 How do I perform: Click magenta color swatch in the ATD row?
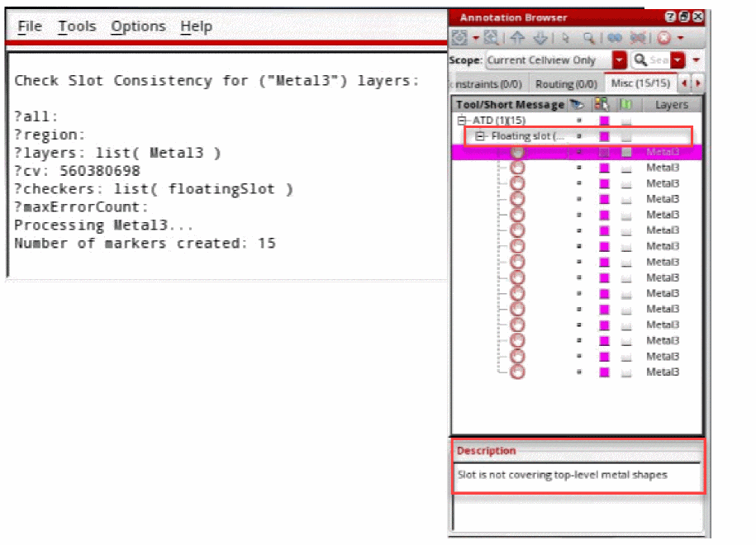[x=604, y=121]
